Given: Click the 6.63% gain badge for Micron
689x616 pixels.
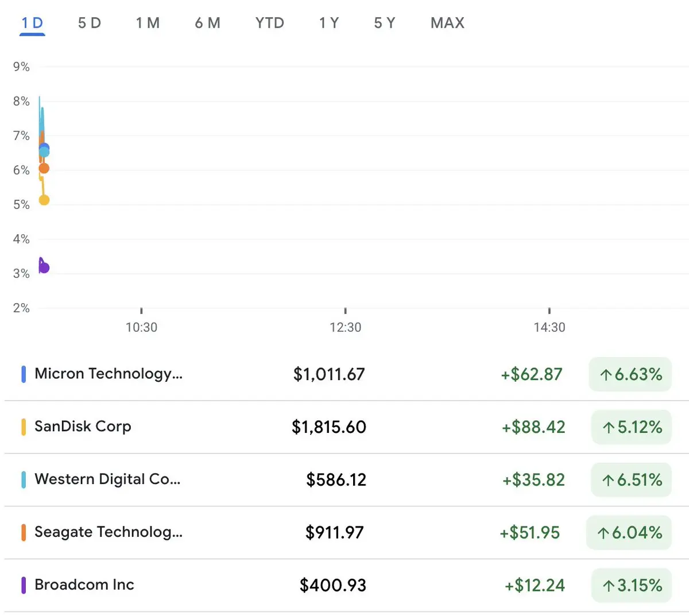Looking at the screenshot, I should pos(630,374).
